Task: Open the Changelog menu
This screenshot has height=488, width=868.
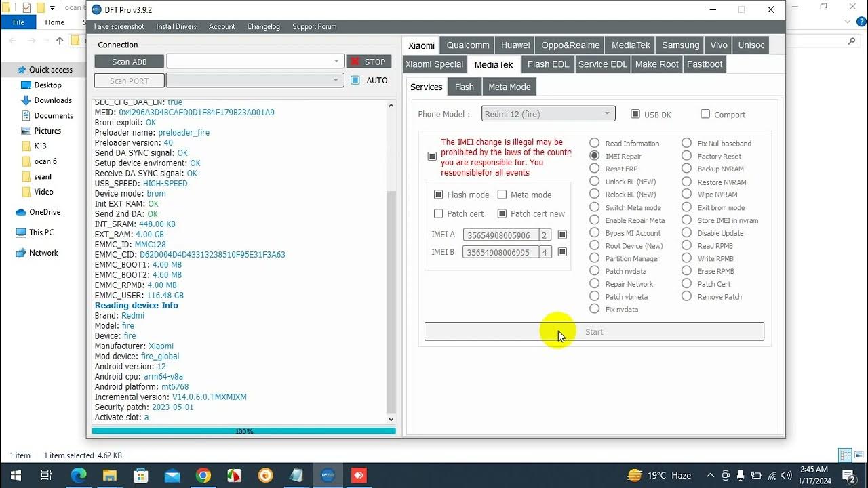Action: [263, 27]
